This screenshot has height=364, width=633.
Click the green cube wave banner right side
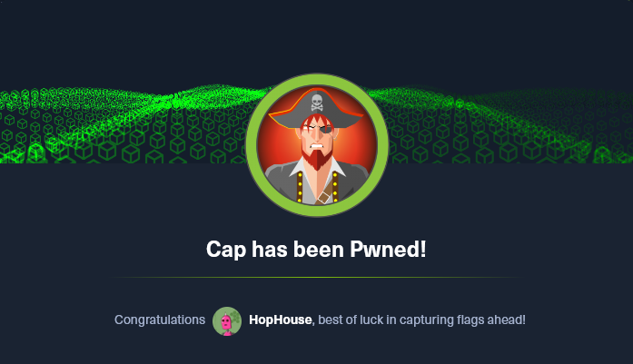coord(509,125)
